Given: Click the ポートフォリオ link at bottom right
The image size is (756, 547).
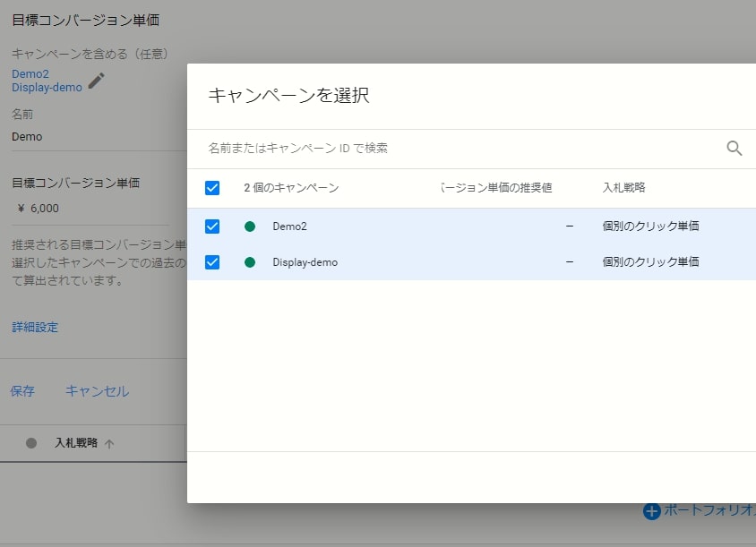Looking at the screenshot, I should tap(709, 510).
